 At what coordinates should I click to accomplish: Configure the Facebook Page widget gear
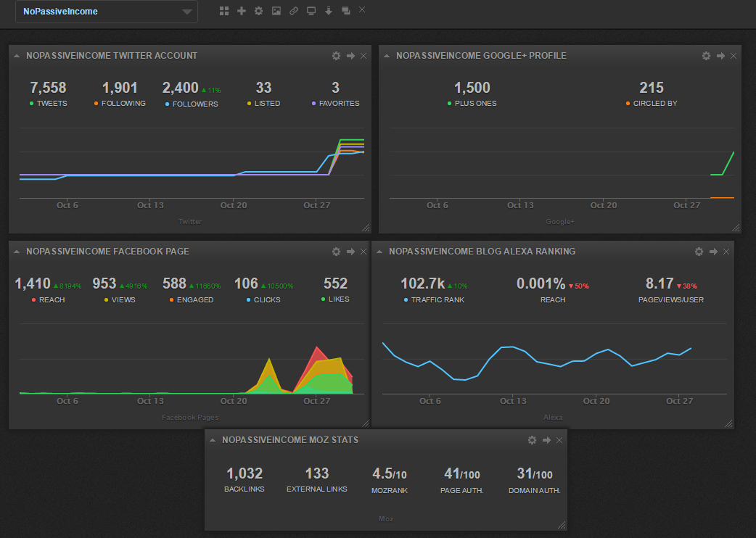336,251
